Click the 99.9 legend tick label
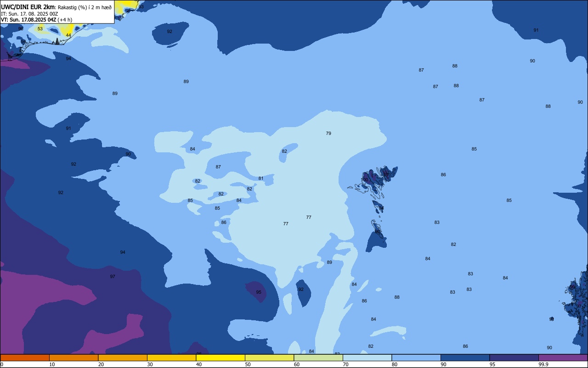The width and height of the screenshot is (588, 368). point(543,364)
